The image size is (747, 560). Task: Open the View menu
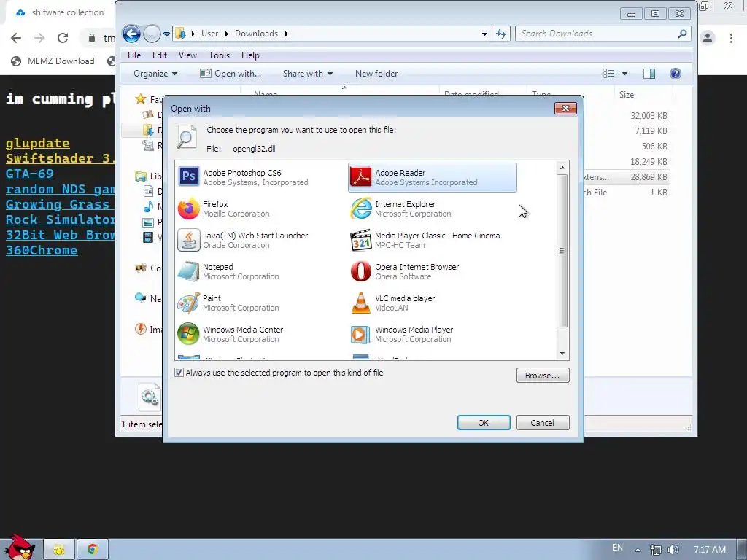point(187,55)
